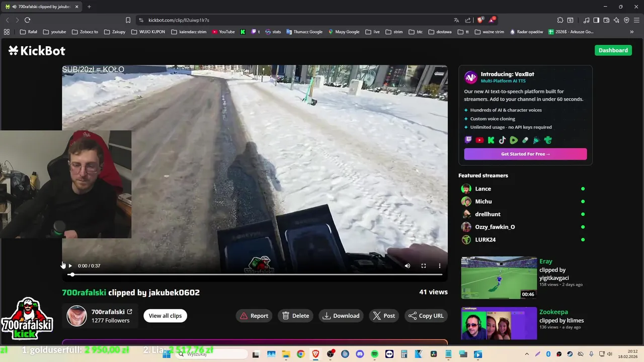The width and height of the screenshot is (644, 362).
Task: Click the Dashboard button
Action: pos(613,50)
